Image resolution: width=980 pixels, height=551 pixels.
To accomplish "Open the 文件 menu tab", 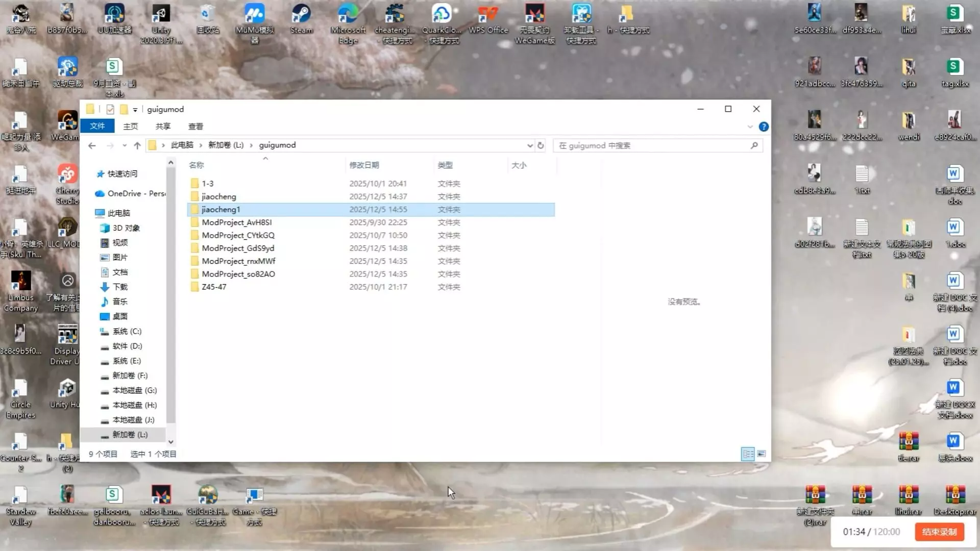I will click(x=97, y=126).
